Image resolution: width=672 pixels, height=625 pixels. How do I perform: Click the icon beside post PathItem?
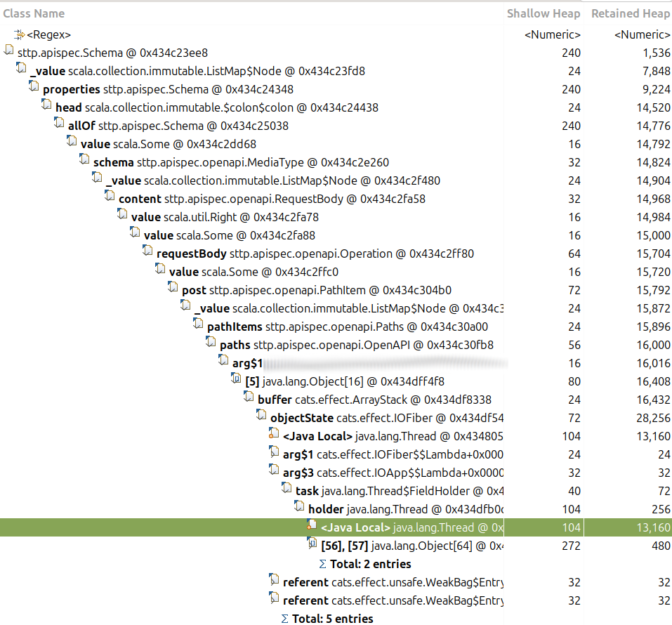[173, 287]
